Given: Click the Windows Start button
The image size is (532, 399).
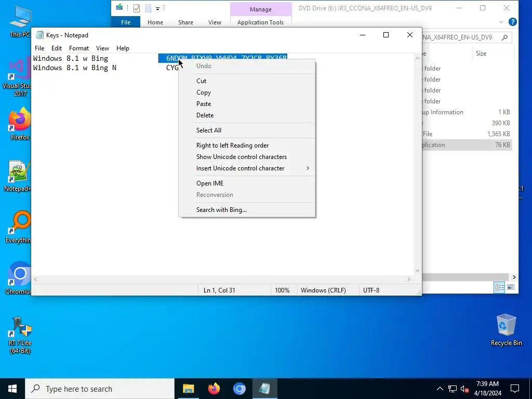Looking at the screenshot, I should pos(12,389).
